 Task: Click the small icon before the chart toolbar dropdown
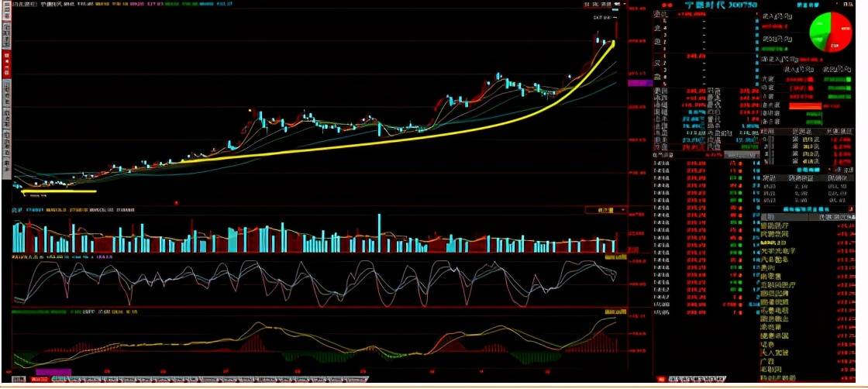617,4
